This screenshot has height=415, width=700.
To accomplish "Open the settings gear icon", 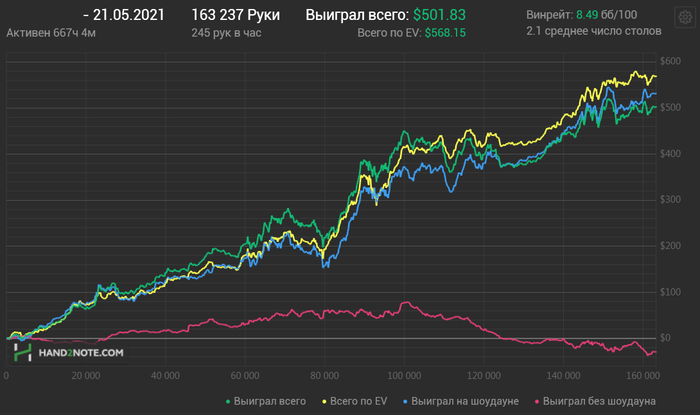I will (685, 17).
